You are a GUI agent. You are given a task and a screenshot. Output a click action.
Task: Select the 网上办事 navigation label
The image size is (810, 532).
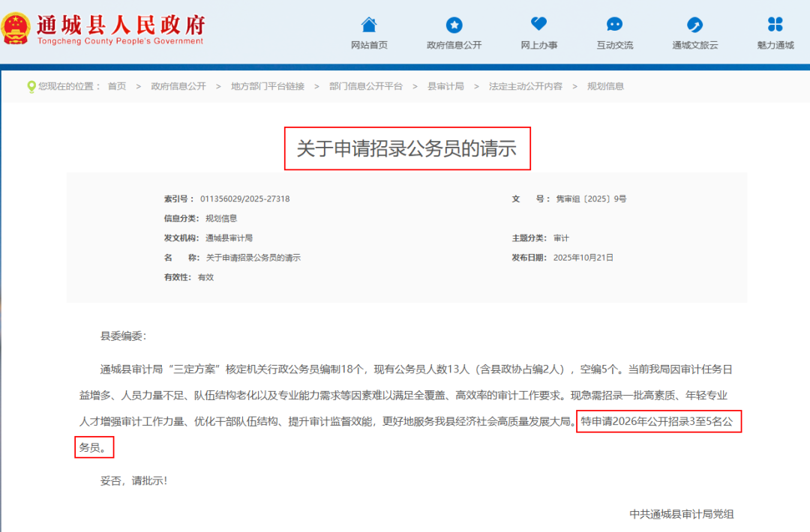click(538, 45)
